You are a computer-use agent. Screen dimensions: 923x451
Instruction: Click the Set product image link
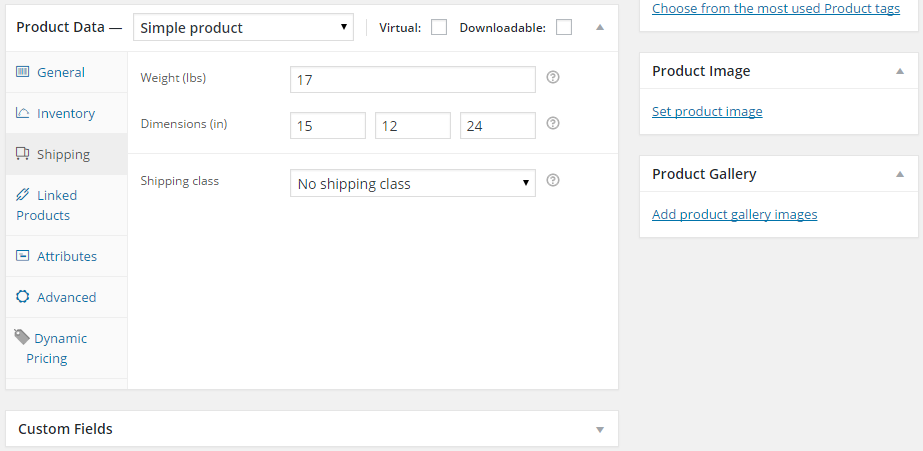pyautogui.click(x=707, y=111)
